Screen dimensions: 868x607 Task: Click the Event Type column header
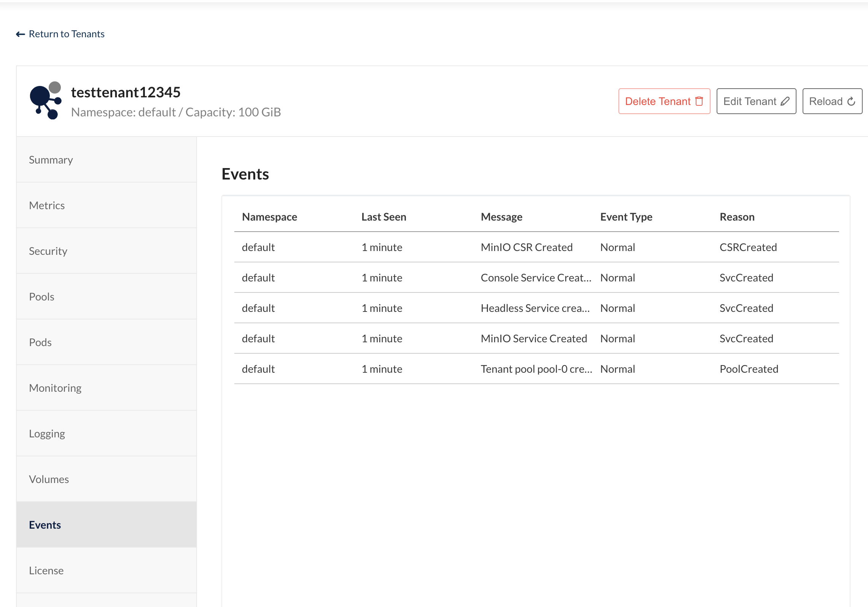click(626, 217)
